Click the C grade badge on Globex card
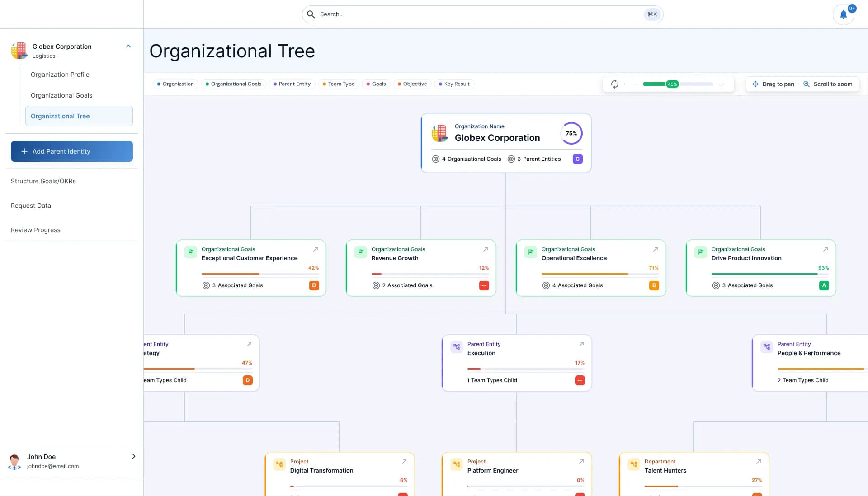This screenshot has width=868, height=496. click(578, 159)
